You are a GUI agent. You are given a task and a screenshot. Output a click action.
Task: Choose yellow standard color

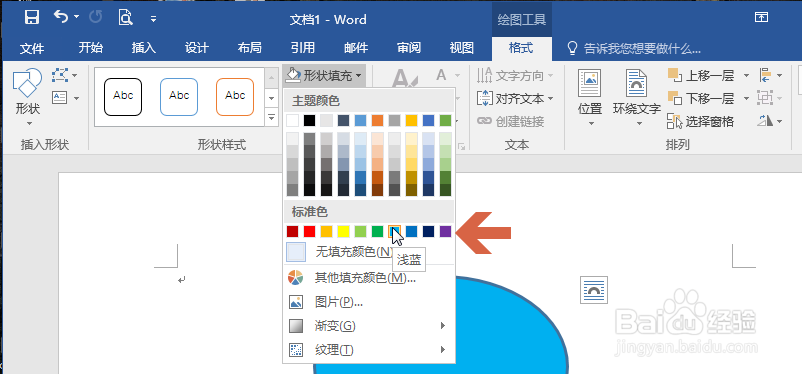pos(343,231)
